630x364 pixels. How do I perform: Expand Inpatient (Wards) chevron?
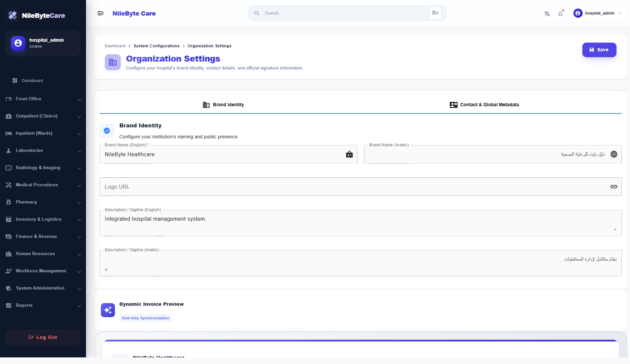coord(79,134)
